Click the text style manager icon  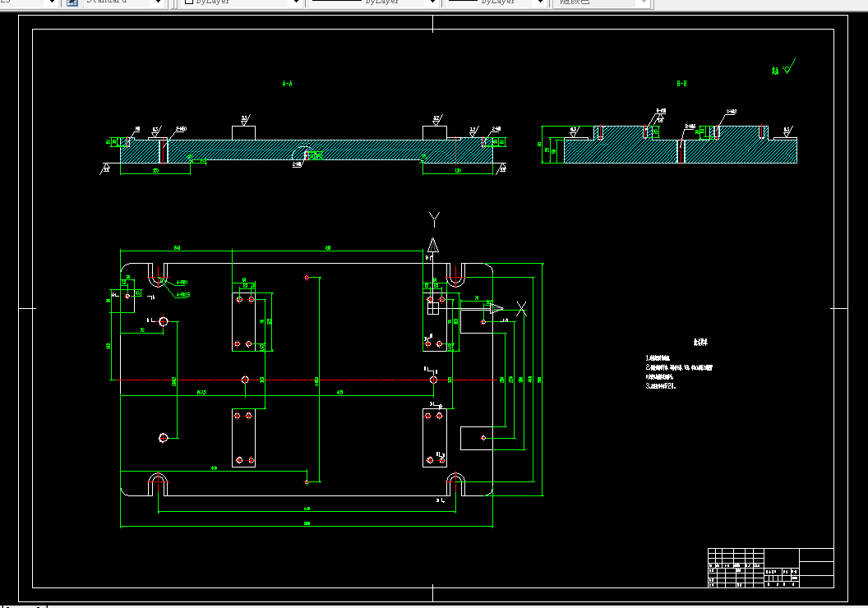[x=72, y=2]
